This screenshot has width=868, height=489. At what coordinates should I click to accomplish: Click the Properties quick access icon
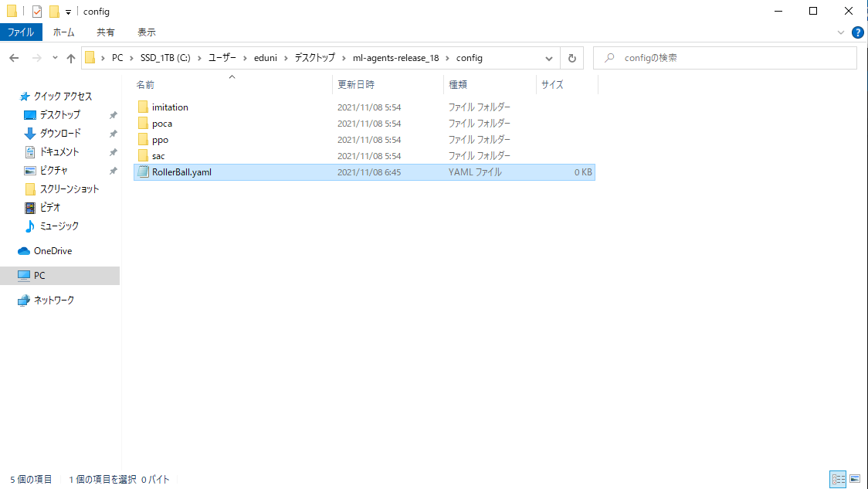pyautogui.click(x=37, y=11)
